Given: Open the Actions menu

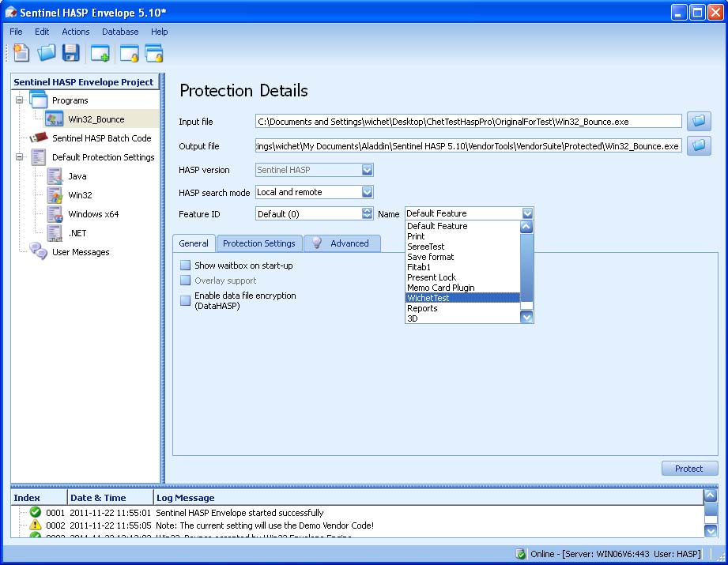Looking at the screenshot, I should pos(75,32).
